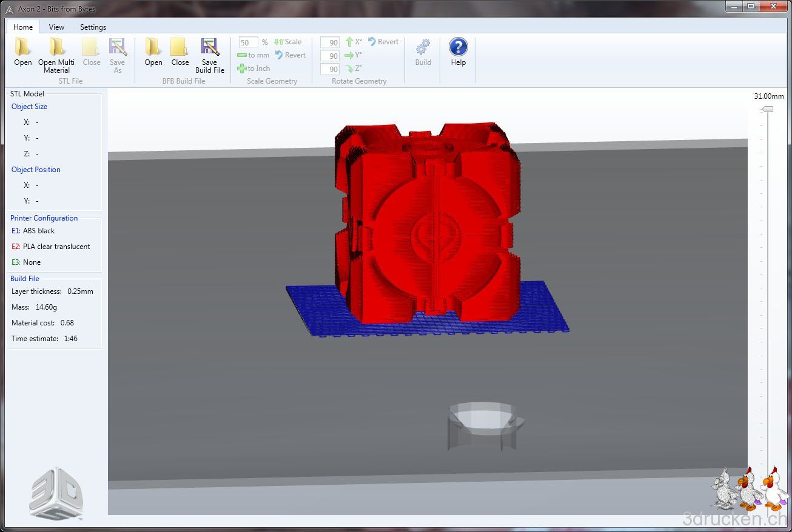Click the layer height slider handle
The width and height of the screenshot is (792, 532).
coord(768,109)
